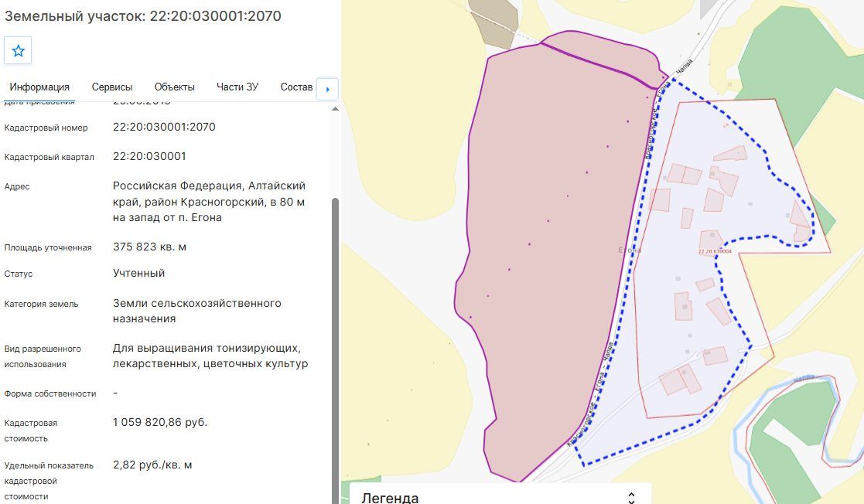The width and height of the screenshot is (864, 504).
Task: Click the Категория земель label
Action: (41, 304)
